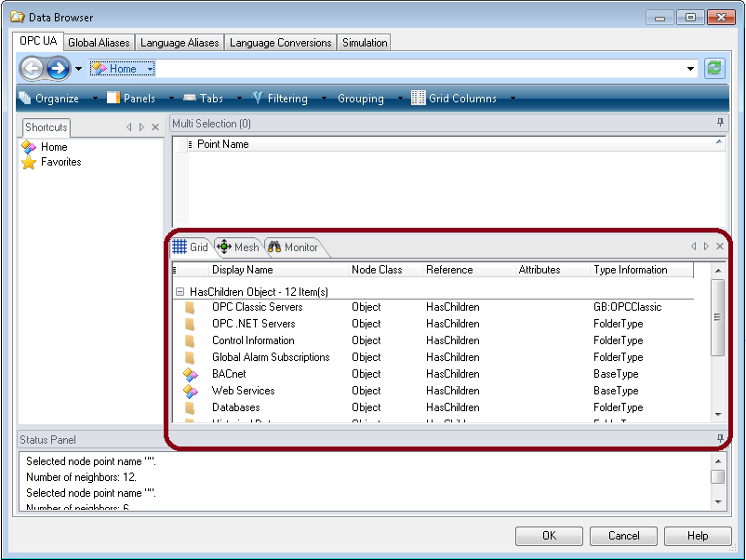Screen dimensions: 746x560
Task: Sort by Display Name column header
Action: click(x=242, y=270)
